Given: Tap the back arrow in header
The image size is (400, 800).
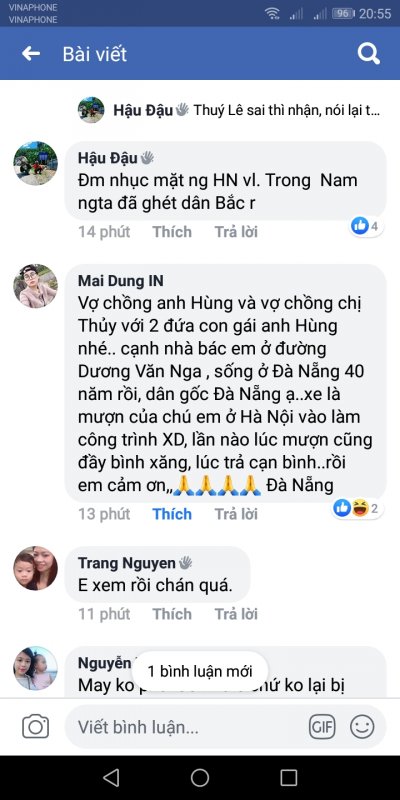Looking at the screenshot, I should [x=31, y=54].
